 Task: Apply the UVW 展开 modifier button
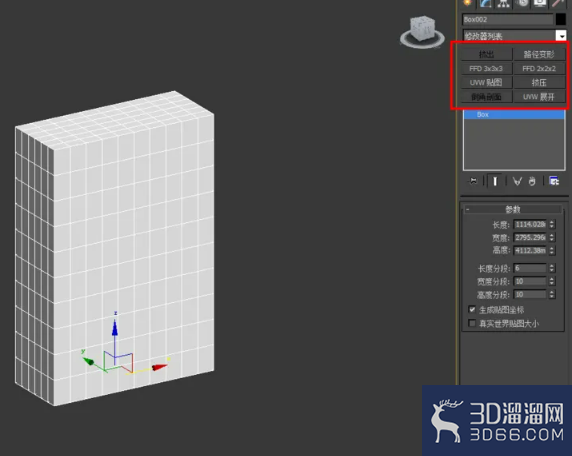[x=539, y=97]
